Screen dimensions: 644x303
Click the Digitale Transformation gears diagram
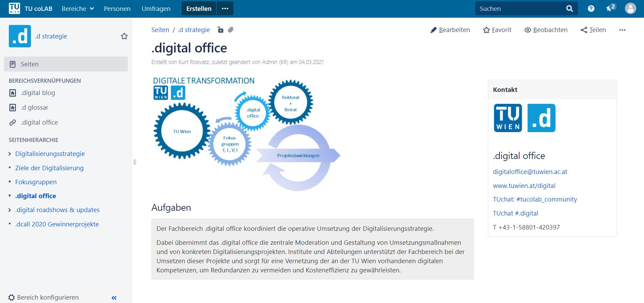pos(246,134)
